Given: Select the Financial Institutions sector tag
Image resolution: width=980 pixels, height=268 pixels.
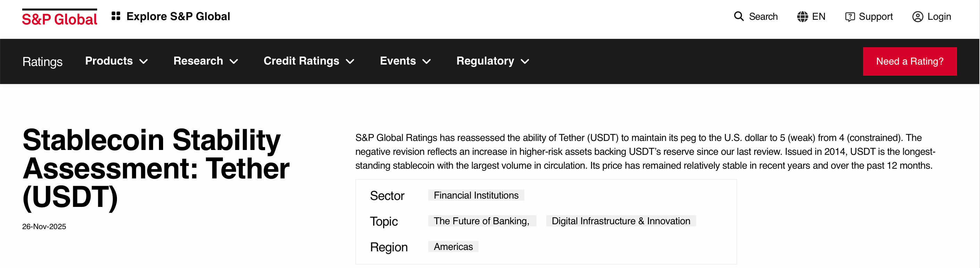Looking at the screenshot, I should 476,195.
